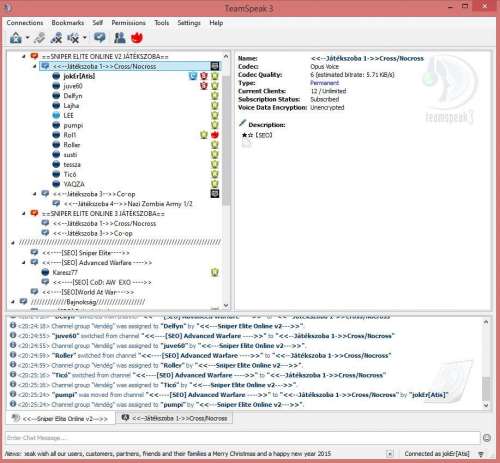Click orange channel icon of SNIPER ELITE ONLINE V2
The width and height of the screenshot is (500, 463).
pyautogui.click(x=34, y=56)
